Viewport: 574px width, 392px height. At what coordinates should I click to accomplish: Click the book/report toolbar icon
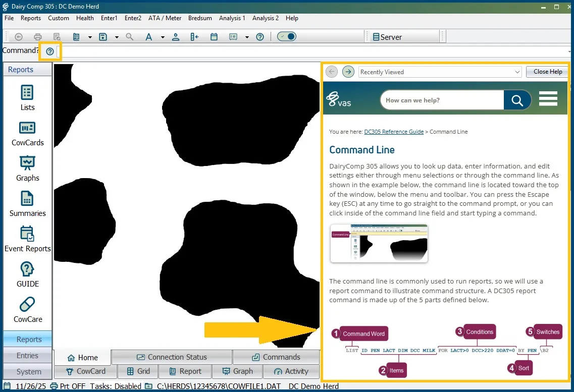pyautogui.click(x=76, y=36)
